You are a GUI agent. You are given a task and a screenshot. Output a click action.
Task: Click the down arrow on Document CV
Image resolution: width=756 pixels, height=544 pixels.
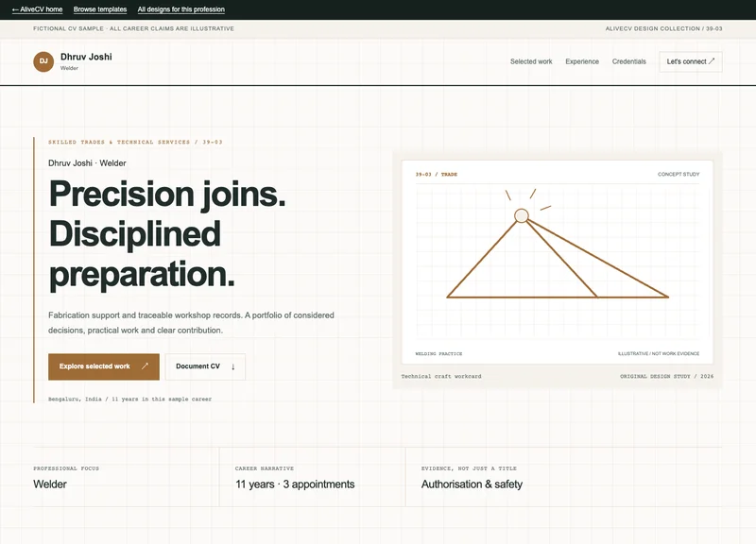point(232,366)
